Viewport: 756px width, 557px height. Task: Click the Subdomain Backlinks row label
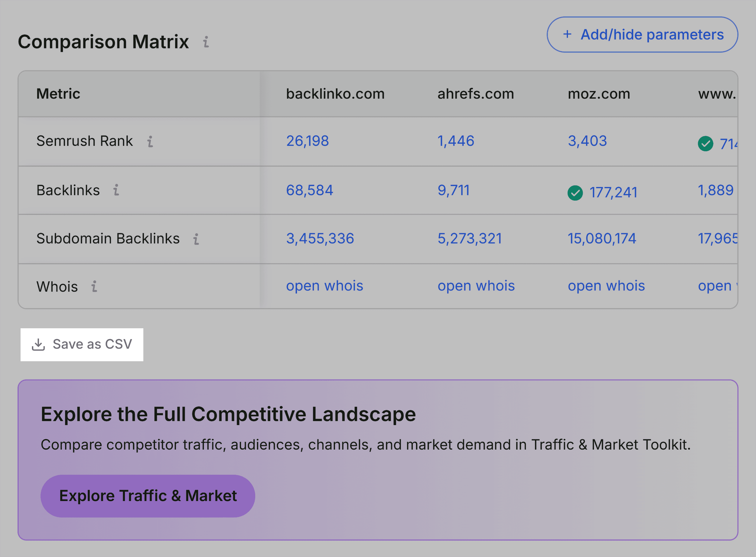click(x=108, y=239)
